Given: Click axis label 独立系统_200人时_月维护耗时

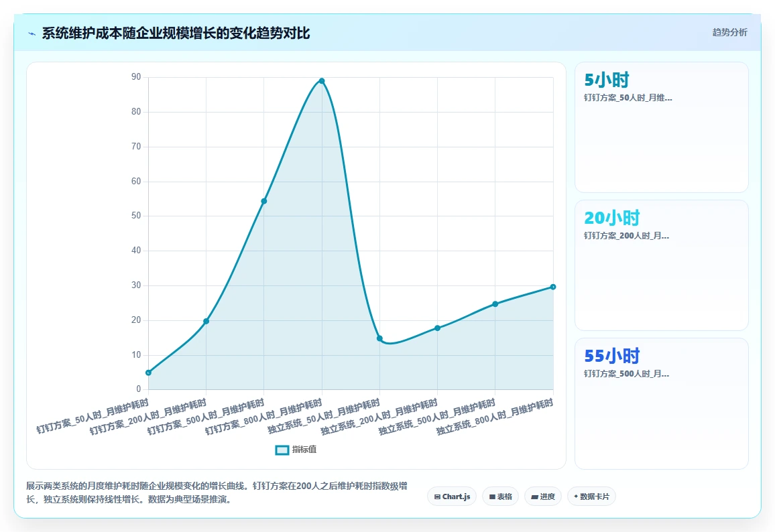Looking at the screenshot, I should [x=379, y=417].
